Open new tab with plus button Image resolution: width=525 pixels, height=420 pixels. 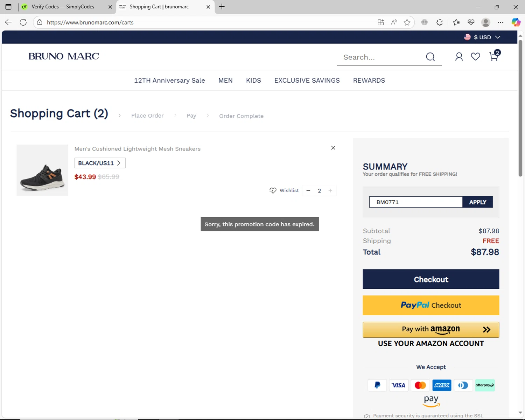(x=222, y=7)
